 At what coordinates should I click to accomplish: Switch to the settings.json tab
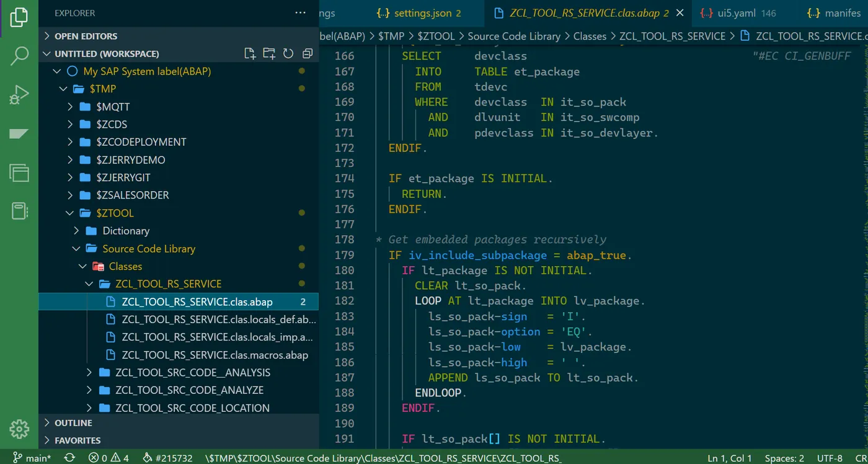[x=420, y=13]
